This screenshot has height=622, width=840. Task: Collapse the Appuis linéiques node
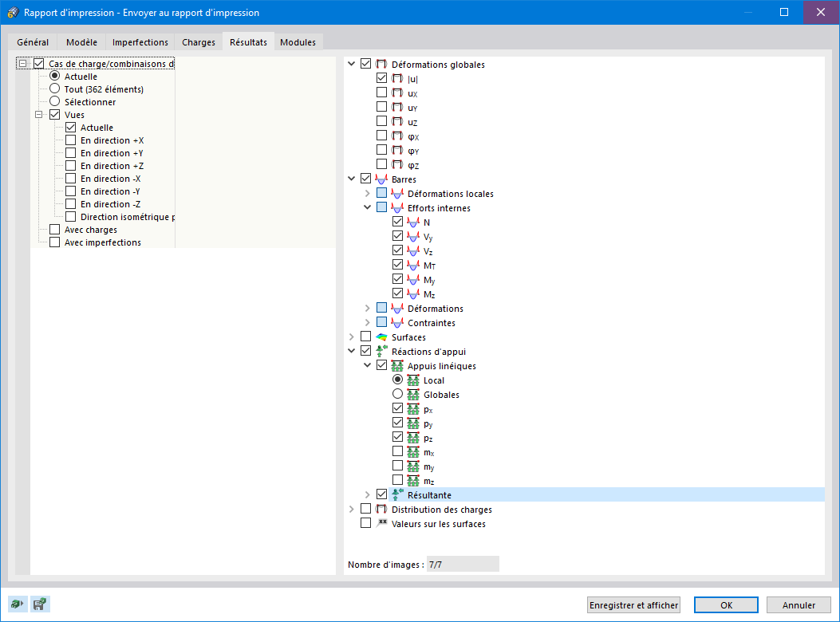coord(368,365)
